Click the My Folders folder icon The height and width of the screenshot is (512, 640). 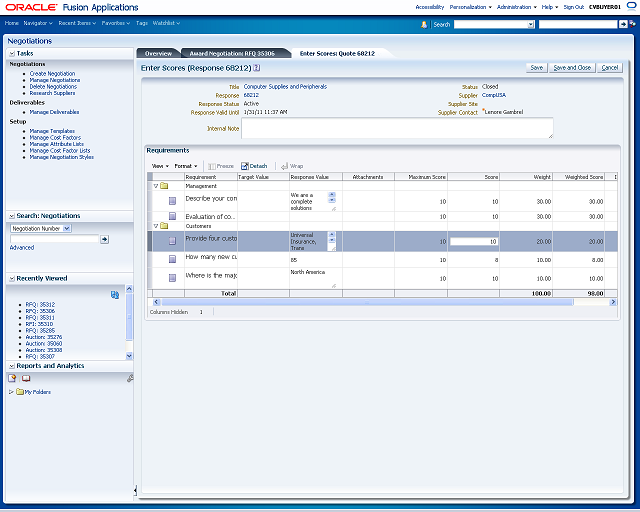pyautogui.click(x=20, y=392)
